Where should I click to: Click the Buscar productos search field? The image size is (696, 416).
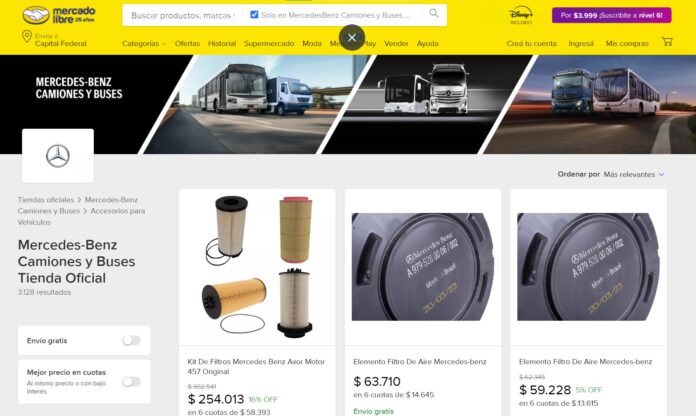click(x=183, y=15)
